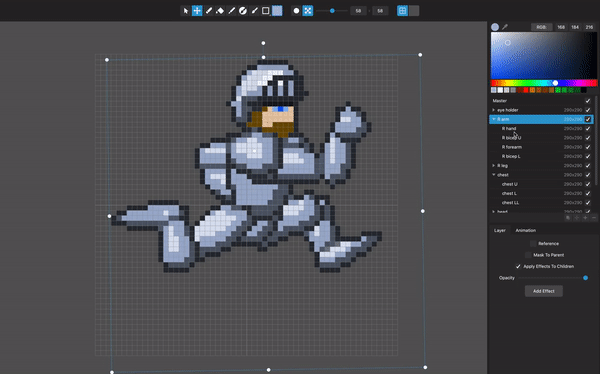This screenshot has width=600, height=374.
Task: Click the blue value field 216
Action: [x=589, y=27]
